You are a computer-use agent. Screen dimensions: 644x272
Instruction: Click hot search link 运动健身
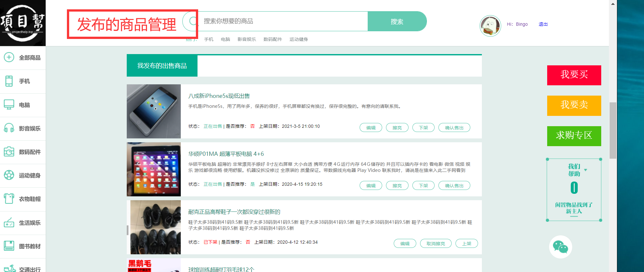click(299, 39)
